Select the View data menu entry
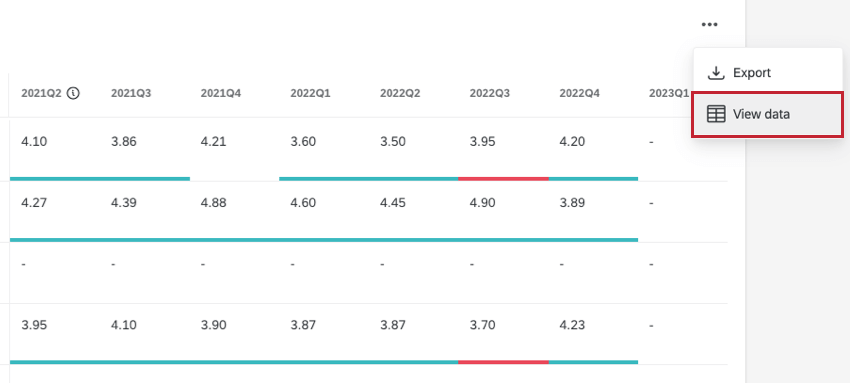Viewport: 850px width, 383px height. 768,114
